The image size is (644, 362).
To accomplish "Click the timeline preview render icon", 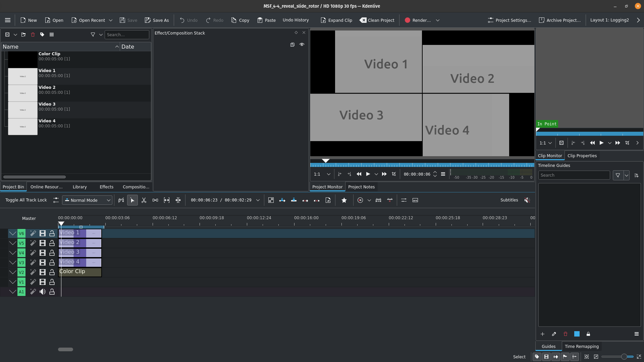I will (x=360, y=200).
